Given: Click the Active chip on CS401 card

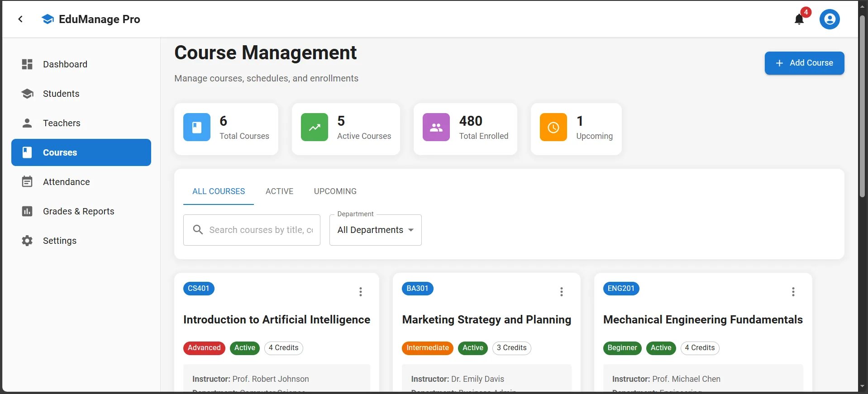Looking at the screenshot, I should tap(245, 348).
